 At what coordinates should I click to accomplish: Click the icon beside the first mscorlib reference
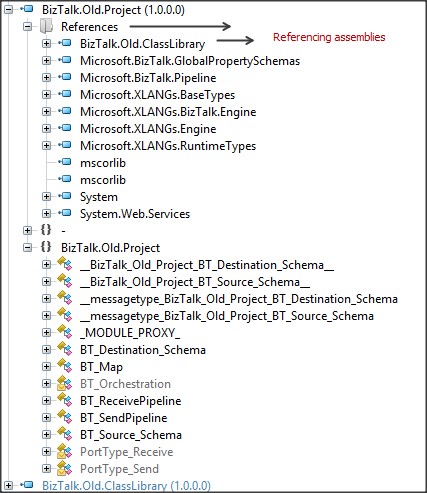click(65, 162)
